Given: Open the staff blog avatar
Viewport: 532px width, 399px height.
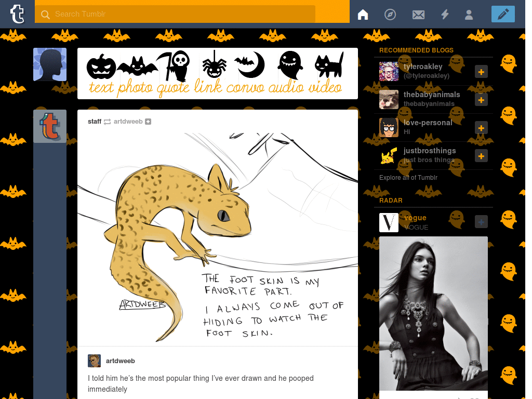Looking at the screenshot, I should click(50, 126).
